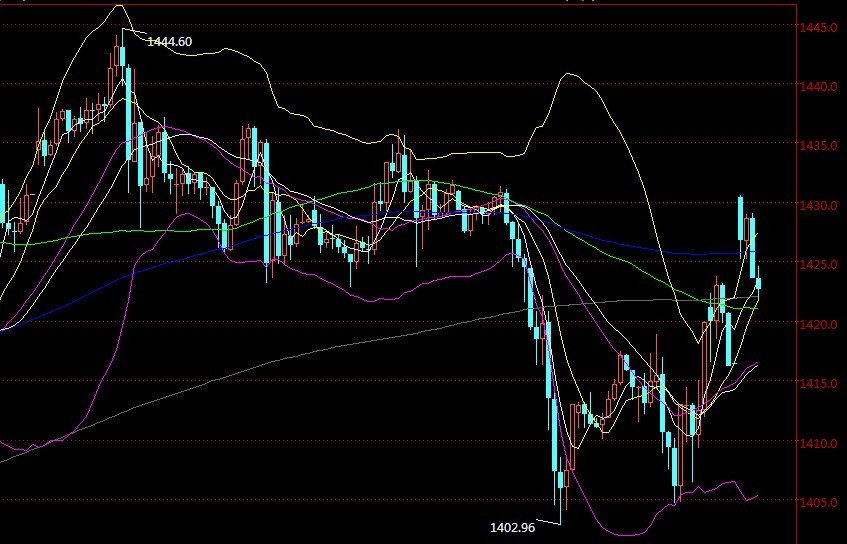Select the 1405.0 price axis label
This screenshot has height=544, width=847.
(x=819, y=502)
